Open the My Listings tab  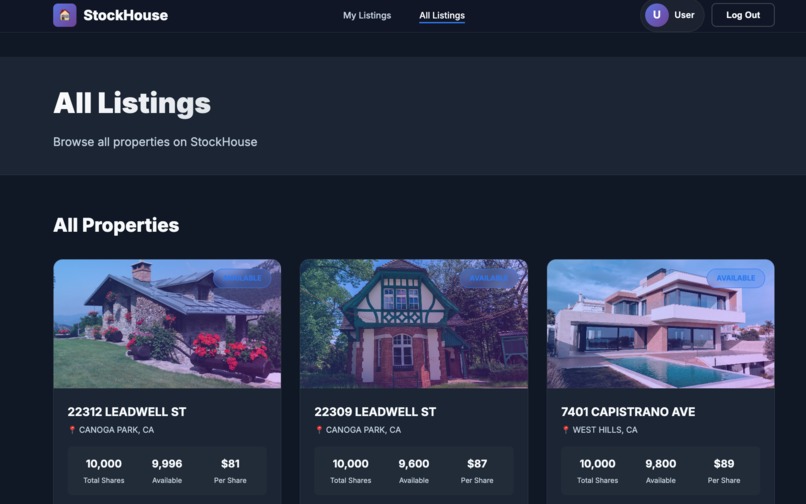367,15
